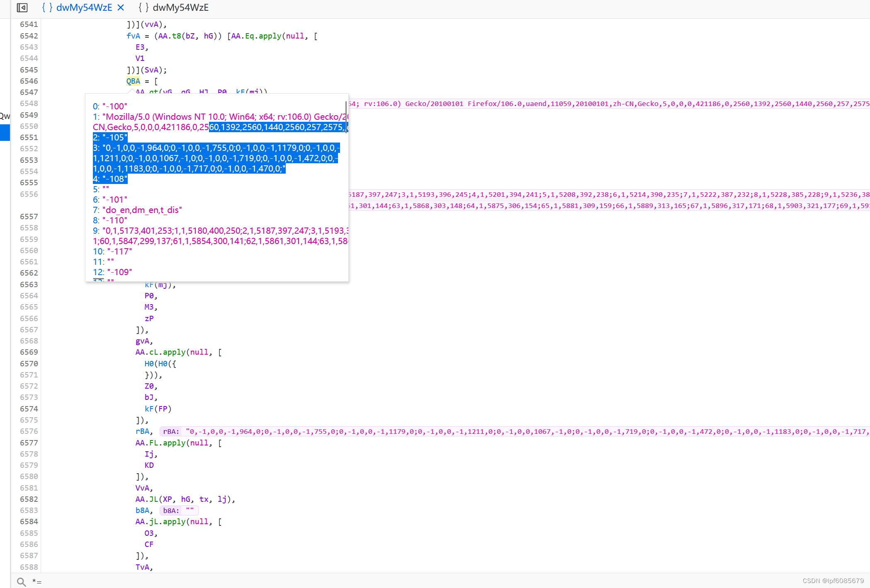870x588 pixels.
Task: Select tooltip entry 12: "-109"
Action: pos(112,272)
